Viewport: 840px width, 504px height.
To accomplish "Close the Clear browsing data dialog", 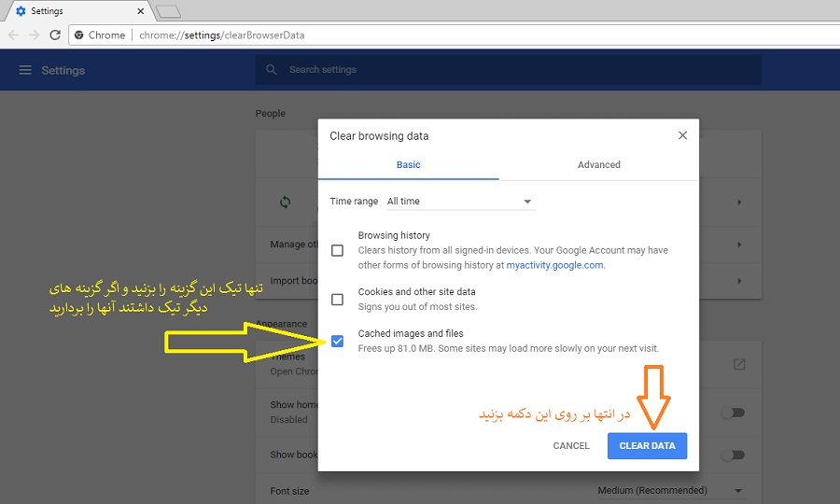I will (x=682, y=135).
